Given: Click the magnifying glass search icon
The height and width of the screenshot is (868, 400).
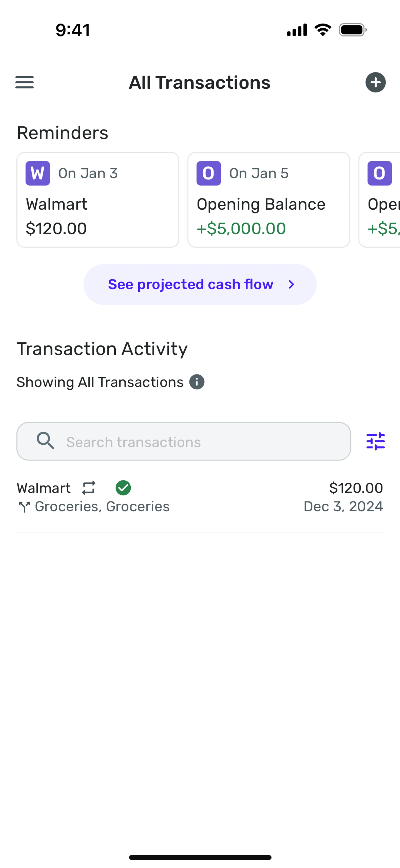Looking at the screenshot, I should (x=45, y=441).
